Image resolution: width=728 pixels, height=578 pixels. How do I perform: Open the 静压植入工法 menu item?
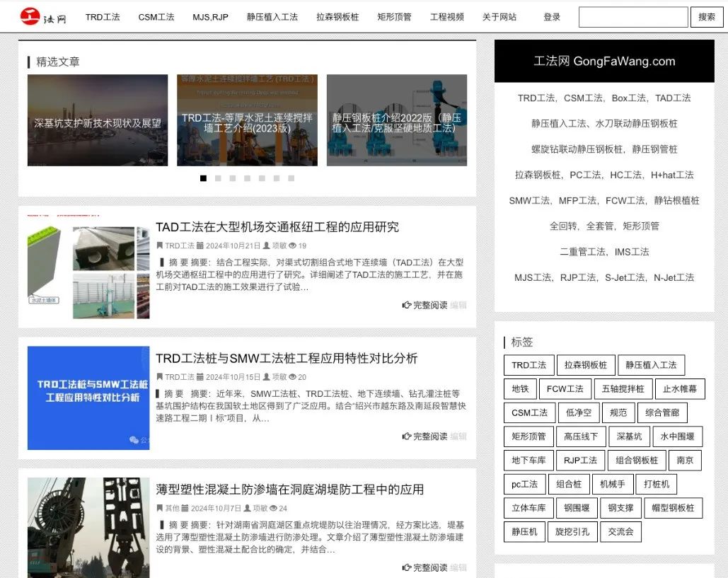(x=272, y=17)
